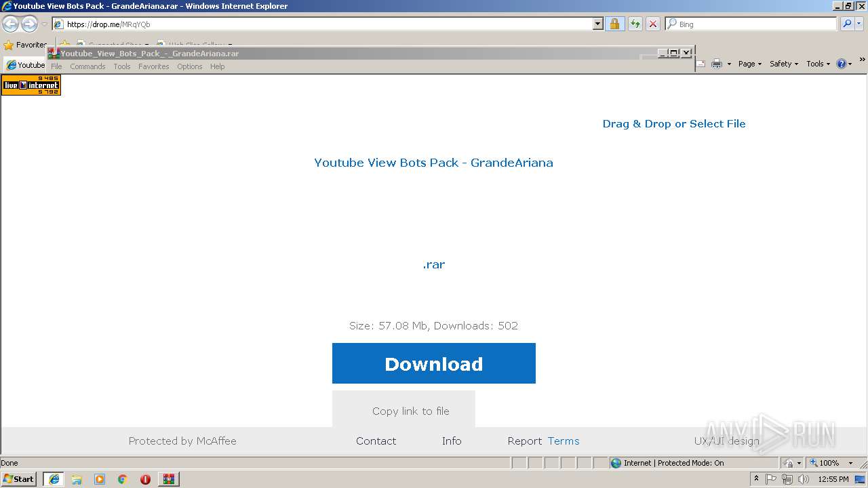Open the security lock report icon

click(614, 24)
